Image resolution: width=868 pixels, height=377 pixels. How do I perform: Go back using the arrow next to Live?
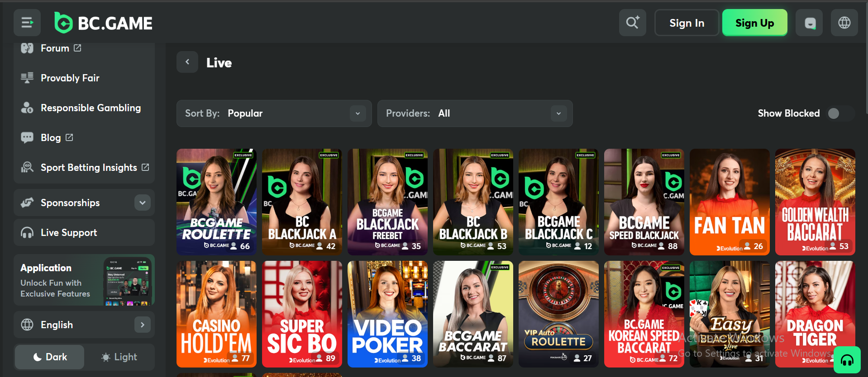tap(187, 62)
